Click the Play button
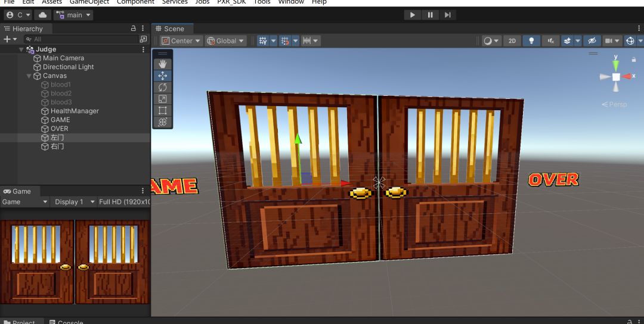This screenshot has height=324, width=644. click(413, 15)
